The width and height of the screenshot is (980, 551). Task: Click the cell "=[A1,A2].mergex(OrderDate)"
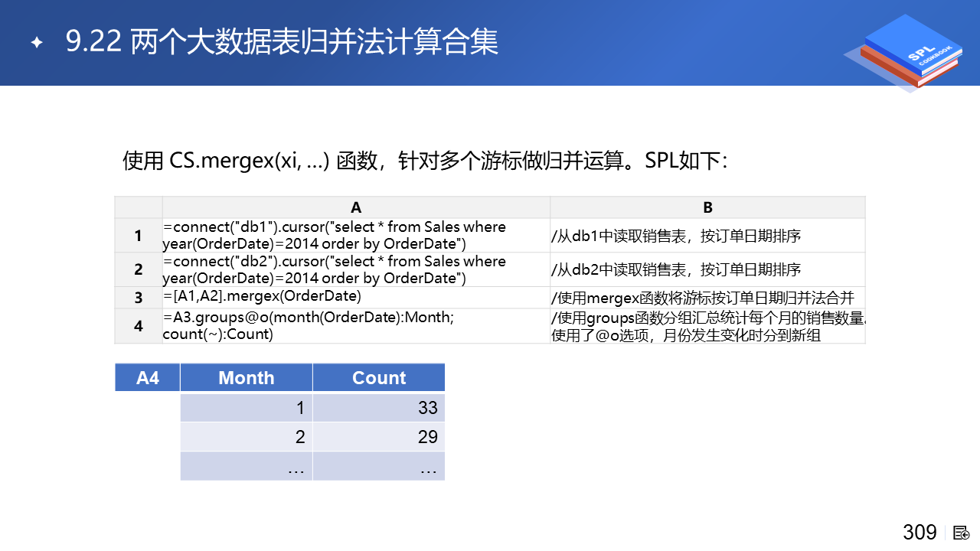pyautogui.click(x=356, y=297)
